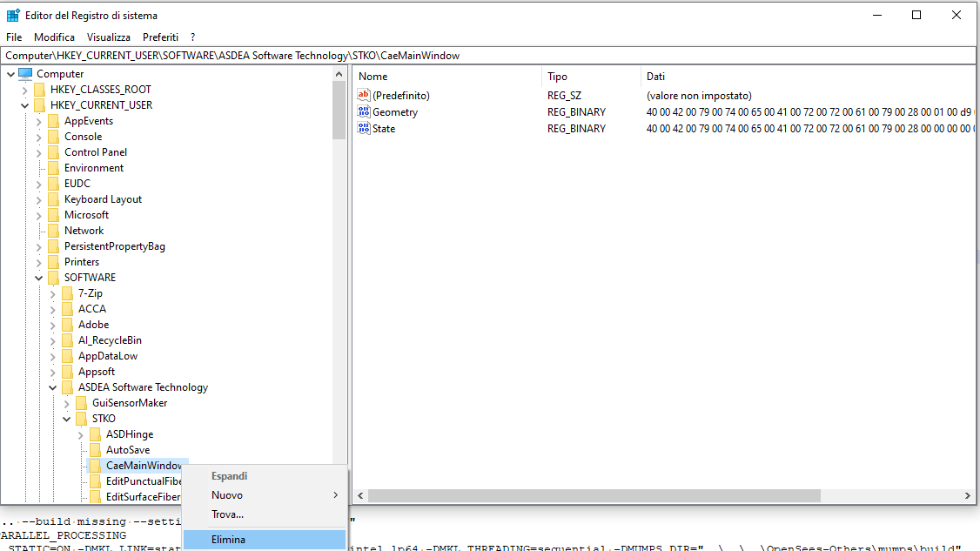Click the HKEY_CURRENT_USER folder icon
The width and height of the screenshot is (980, 551).
[x=40, y=105]
